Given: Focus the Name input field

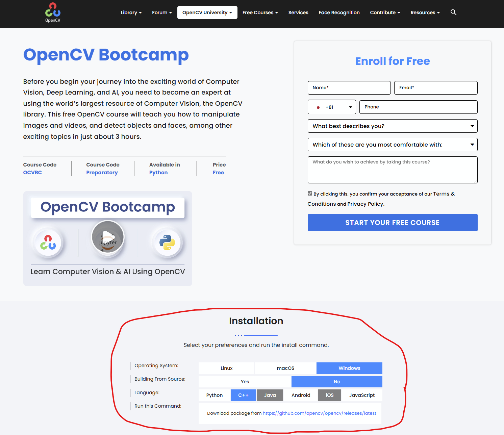Looking at the screenshot, I should tap(349, 88).
